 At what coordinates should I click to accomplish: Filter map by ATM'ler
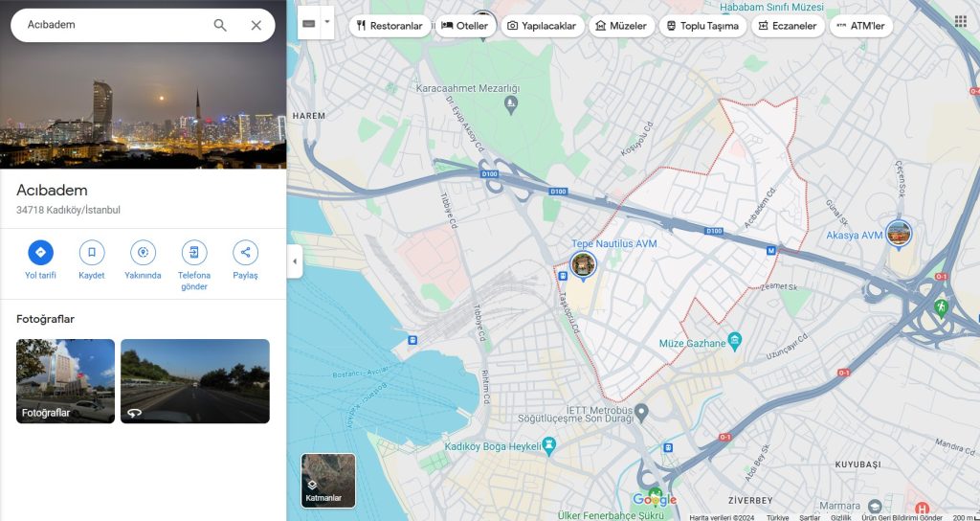[x=860, y=26]
